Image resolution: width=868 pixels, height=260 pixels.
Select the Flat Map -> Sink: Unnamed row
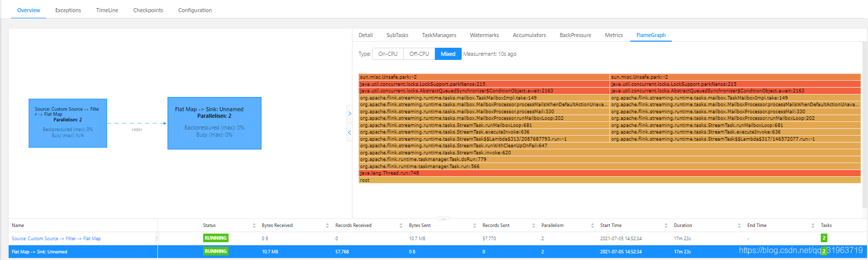[438, 252]
